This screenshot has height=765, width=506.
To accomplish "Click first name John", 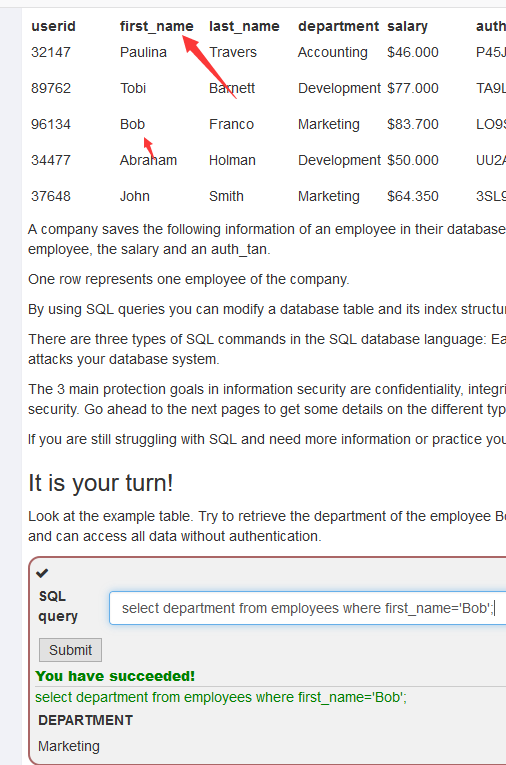I will point(135,196).
